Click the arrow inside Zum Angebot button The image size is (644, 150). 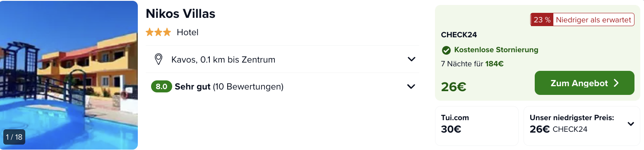click(x=616, y=83)
